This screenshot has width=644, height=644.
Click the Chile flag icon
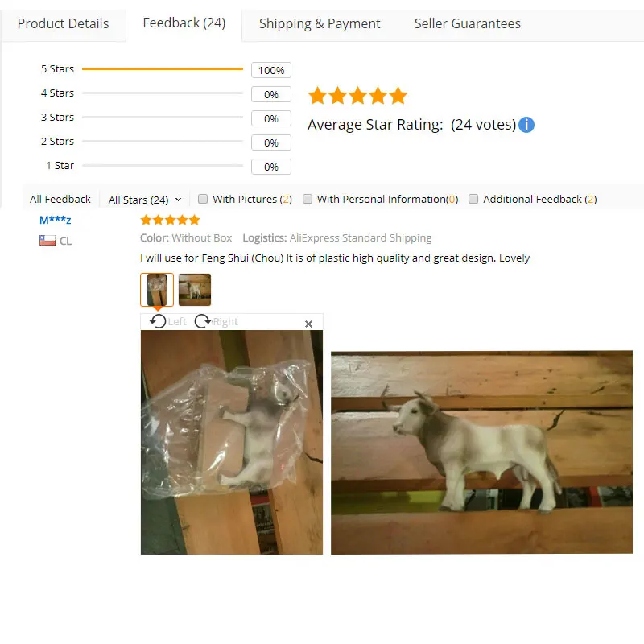47,240
